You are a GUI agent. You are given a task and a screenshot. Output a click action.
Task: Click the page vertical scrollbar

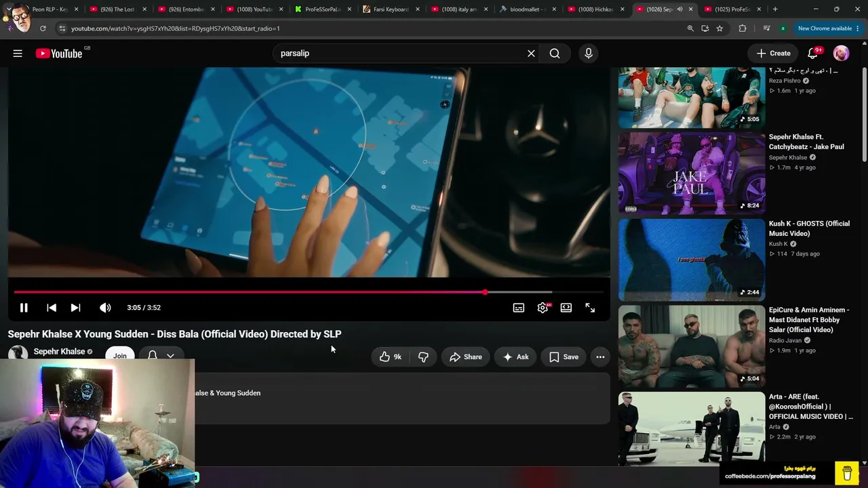tap(864, 115)
